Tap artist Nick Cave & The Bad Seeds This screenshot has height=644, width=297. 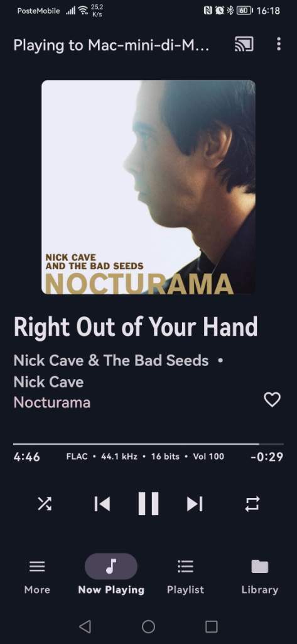(x=111, y=360)
